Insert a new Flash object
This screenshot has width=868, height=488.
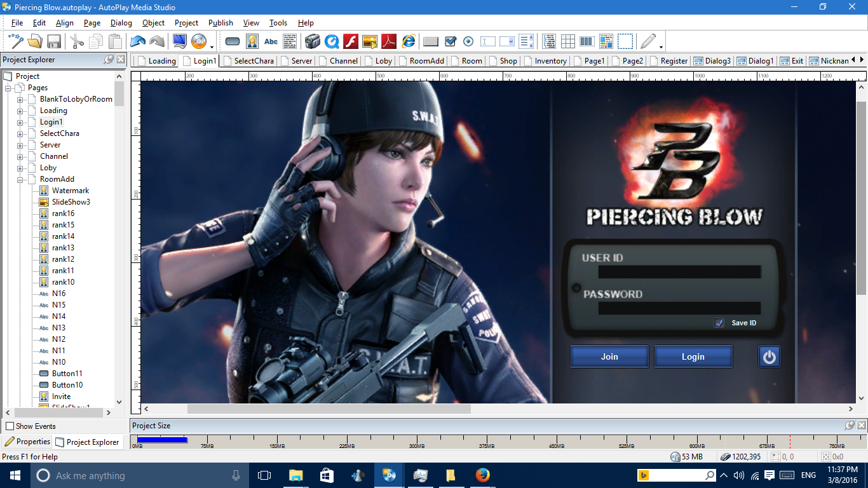pos(350,42)
